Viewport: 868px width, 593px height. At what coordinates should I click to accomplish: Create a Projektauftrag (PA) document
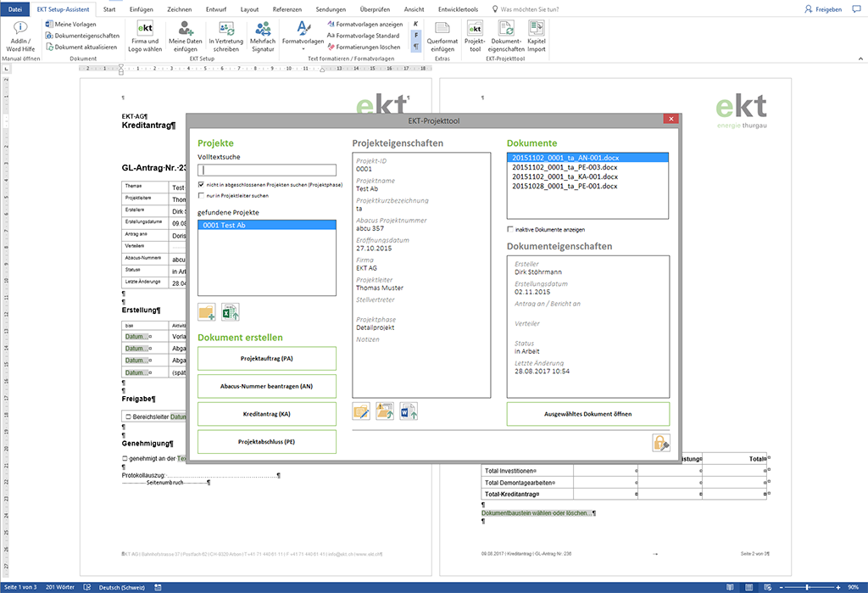tap(267, 359)
